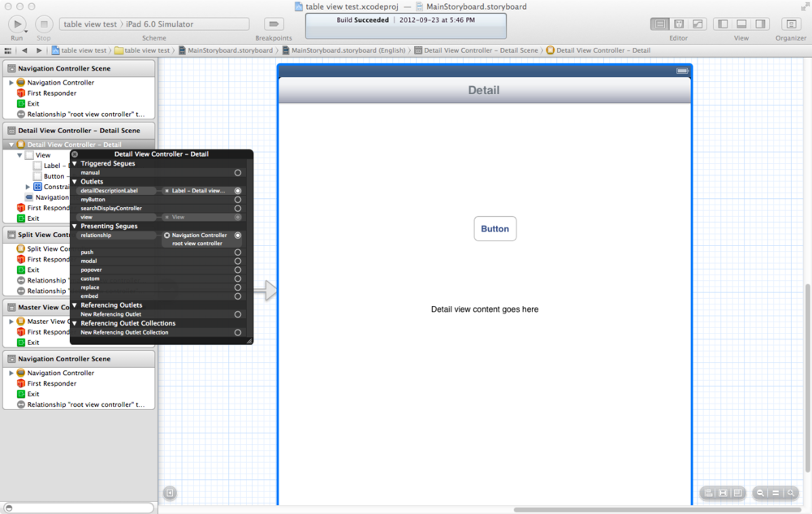The image size is (812, 514).
Task: Close the connections popup panel
Action: [x=75, y=154]
